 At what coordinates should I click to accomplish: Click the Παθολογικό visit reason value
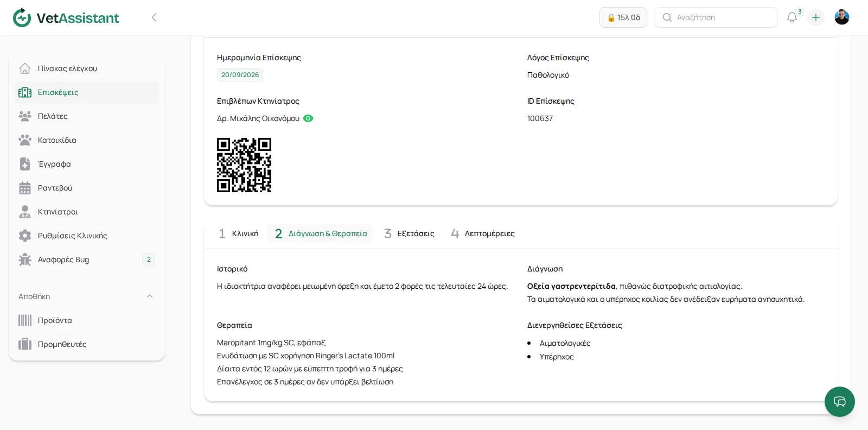coord(548,75)
